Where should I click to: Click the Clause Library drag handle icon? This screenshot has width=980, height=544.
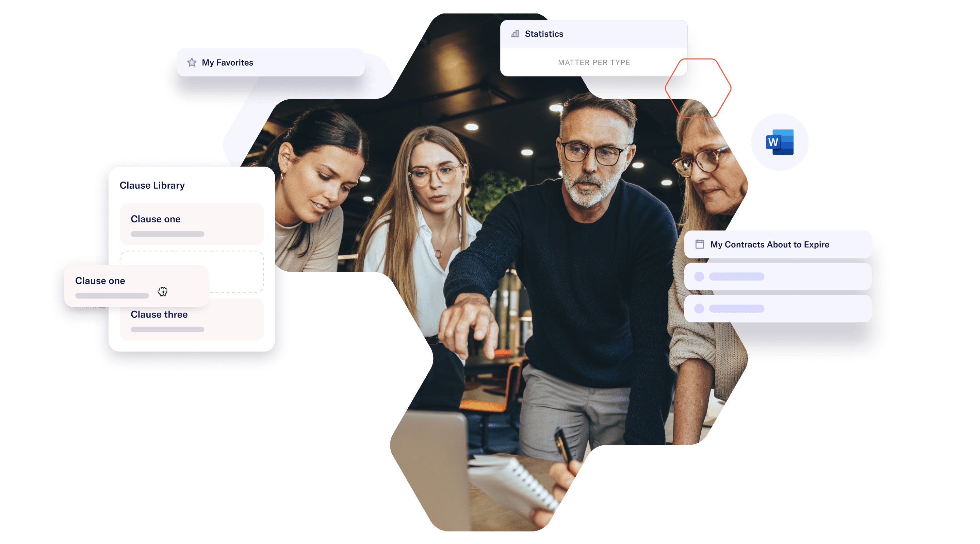point(163,291)
